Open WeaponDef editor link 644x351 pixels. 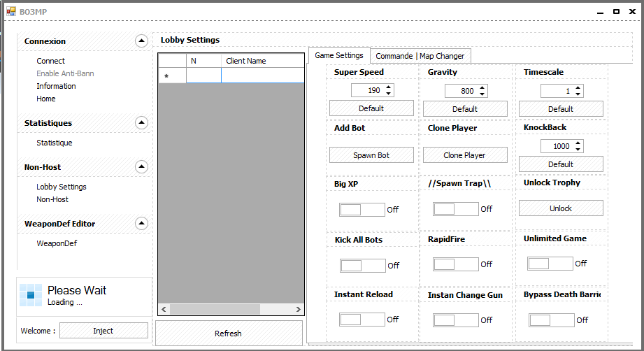tap(57, 243)
